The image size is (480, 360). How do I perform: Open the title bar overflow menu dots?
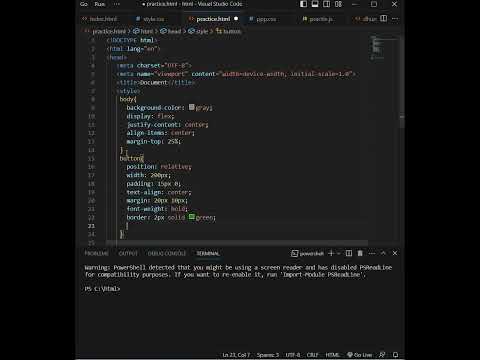[116, 4]
